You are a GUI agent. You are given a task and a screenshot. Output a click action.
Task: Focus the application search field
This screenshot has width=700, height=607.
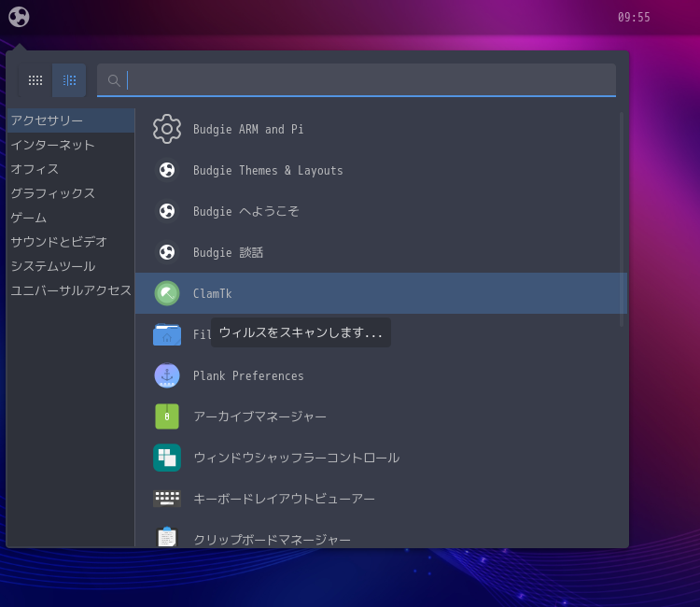coord(357,80)
